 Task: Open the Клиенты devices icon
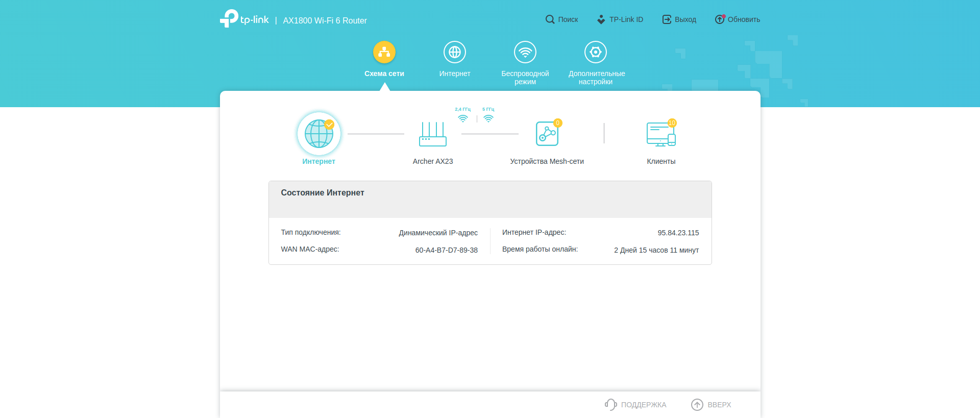coord(661,134)
